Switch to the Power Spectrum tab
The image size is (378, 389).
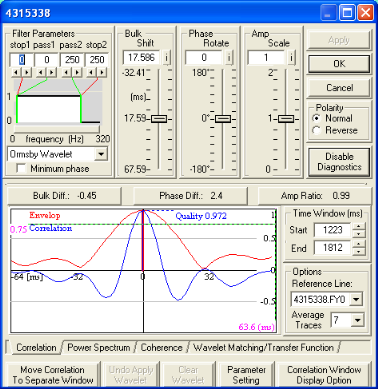click(99, 348)
